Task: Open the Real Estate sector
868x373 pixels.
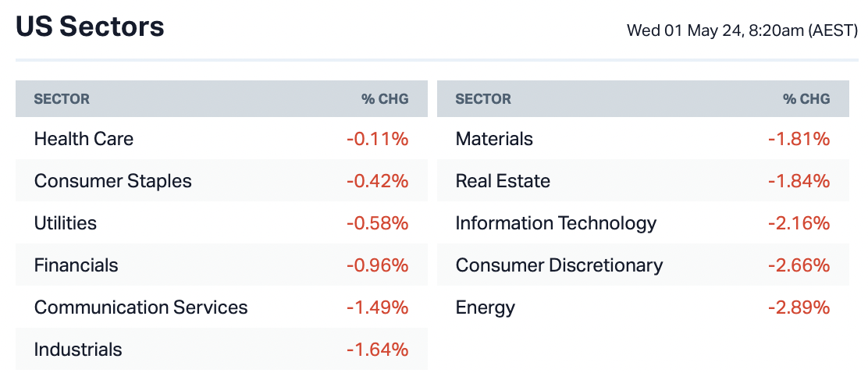Action: tap(503, 181)
